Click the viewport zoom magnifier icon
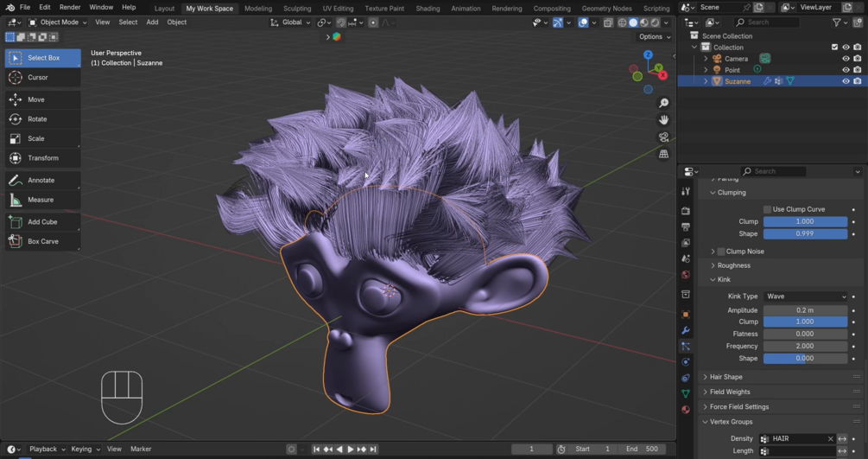The image size is (868, 459). [663, 103]
